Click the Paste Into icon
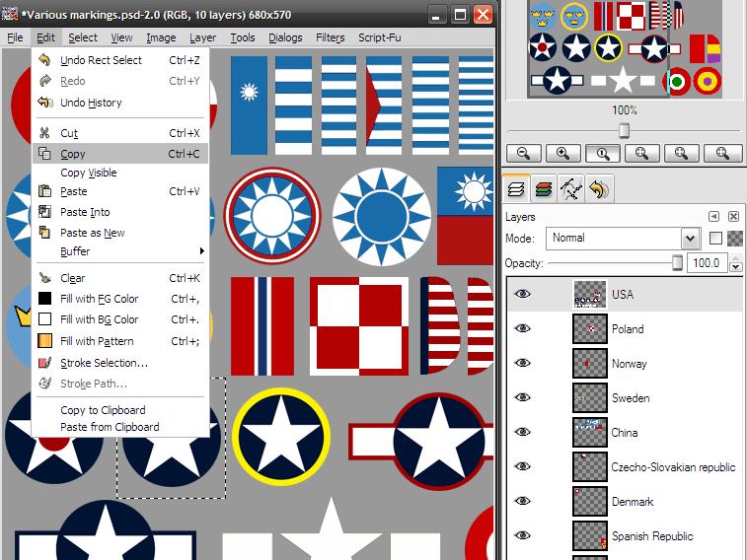747x560 pixels. point(44,211)
